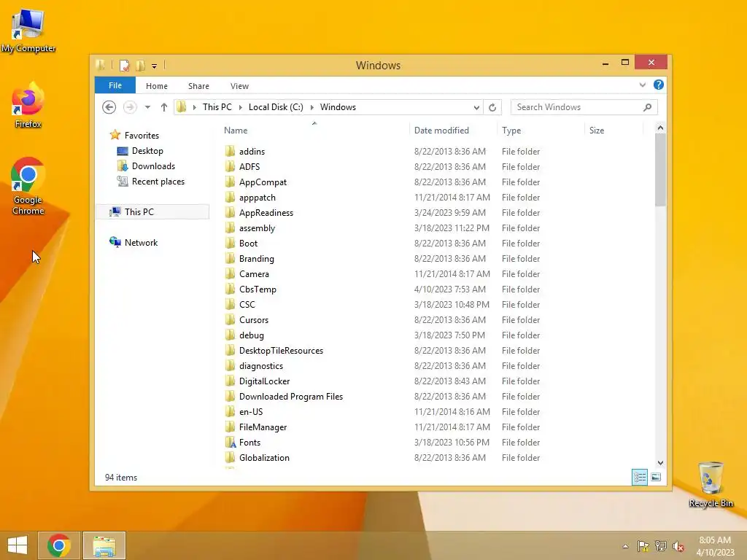Sort by Date modified column header
The width and height of the screenshot is (747, 560).
453,130
